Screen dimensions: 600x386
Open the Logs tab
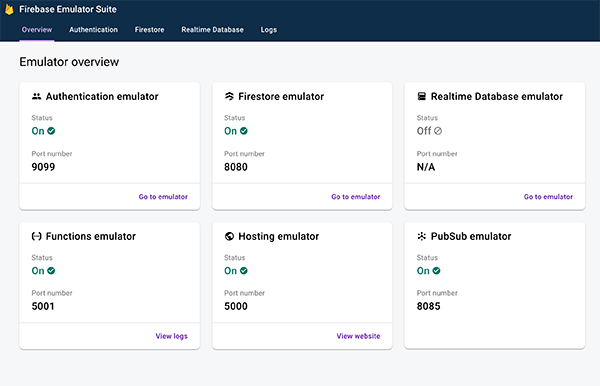(269, 30)
